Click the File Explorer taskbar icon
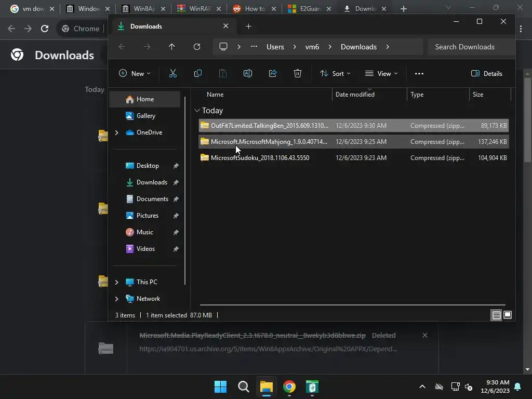The image size is (532, 399). [267, 387]
